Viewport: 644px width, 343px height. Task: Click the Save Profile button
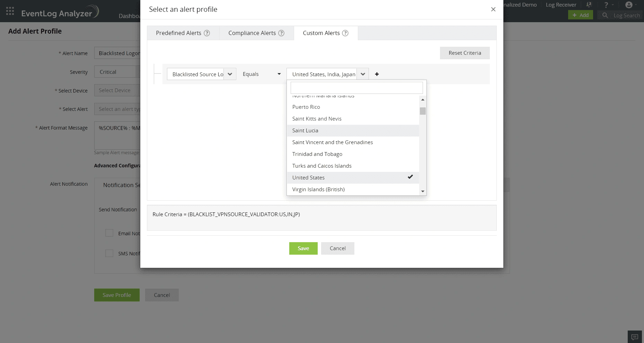pos(117,295)
